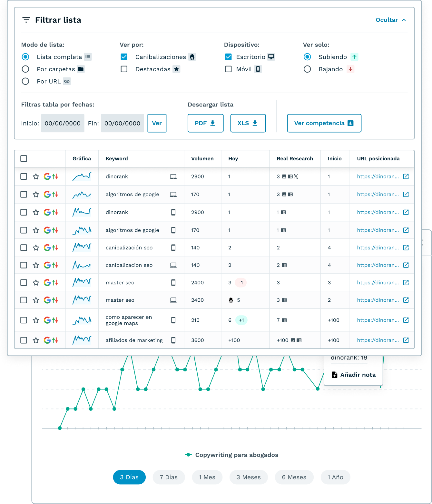Viewport: 432px width, 504px height.
Task: Select the Bajando radio option
Action: coord(307,69)
